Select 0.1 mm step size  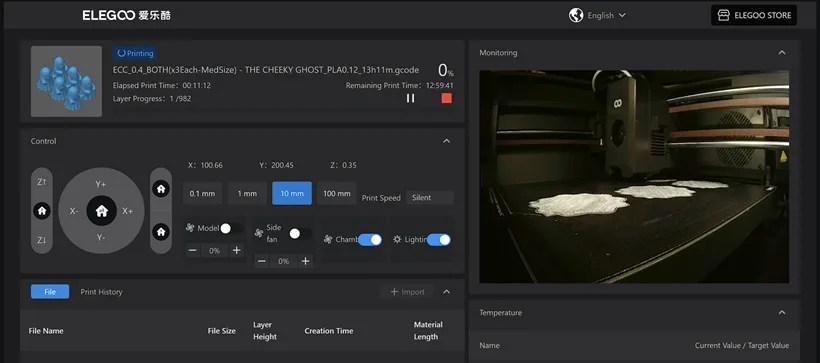point(202,194)
